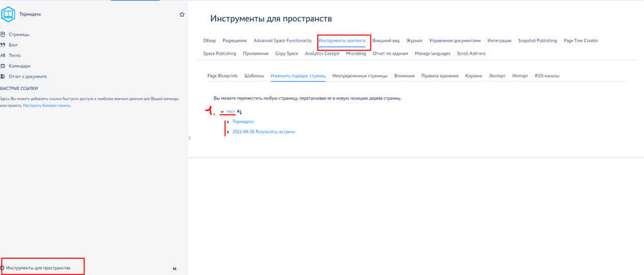Open the Приложения tab
Viewport: 644px width, 275px height.
pyautogui.click(x=255, y=53)
